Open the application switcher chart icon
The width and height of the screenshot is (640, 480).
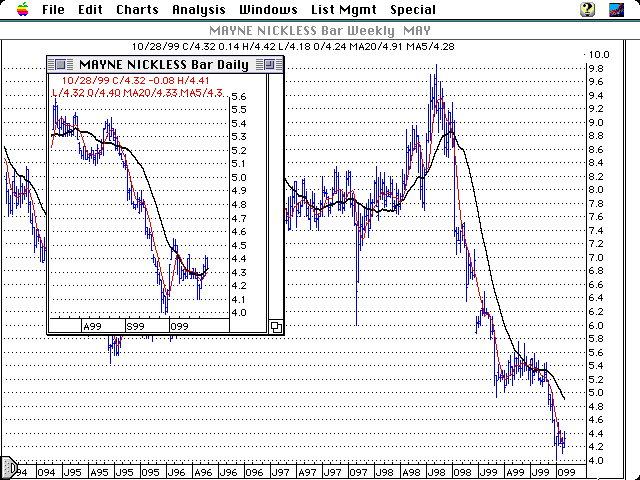616,9
